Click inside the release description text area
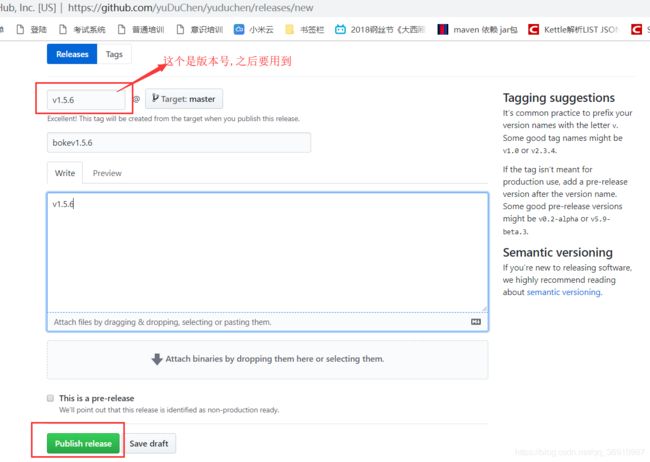650x462 pixels. pyautogui.click(x=267, y=252)
